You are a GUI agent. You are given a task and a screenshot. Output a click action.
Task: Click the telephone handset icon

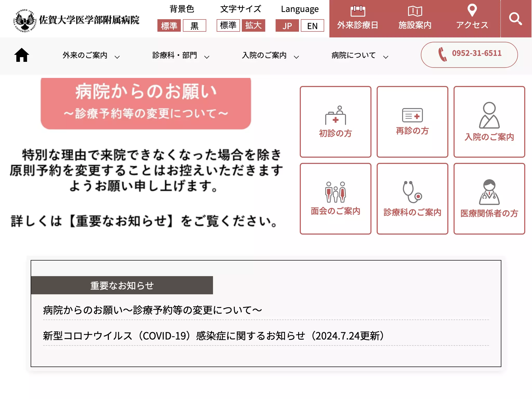click(x=442, y=54)
